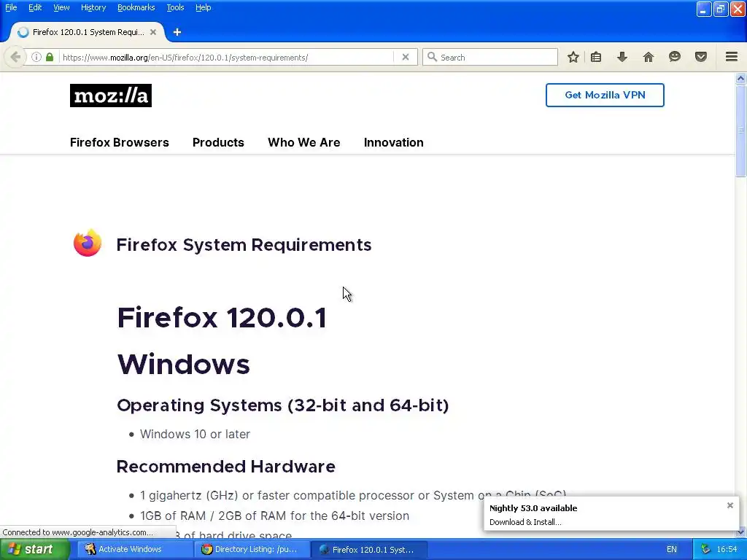This screenshot has height=560, width=747.
Task: Click the scrollbar up arrow
Action: tap(740, 79)
